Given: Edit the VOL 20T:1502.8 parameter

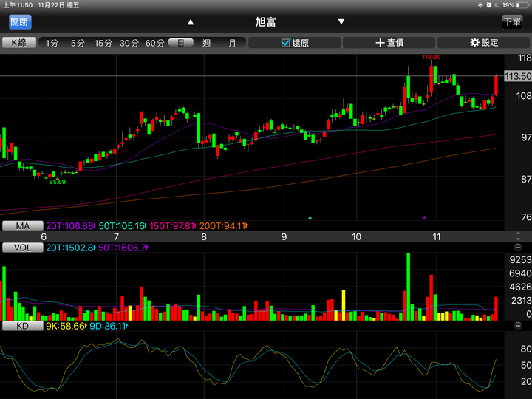Looking at the screenshot, I should tap(71, 248).
